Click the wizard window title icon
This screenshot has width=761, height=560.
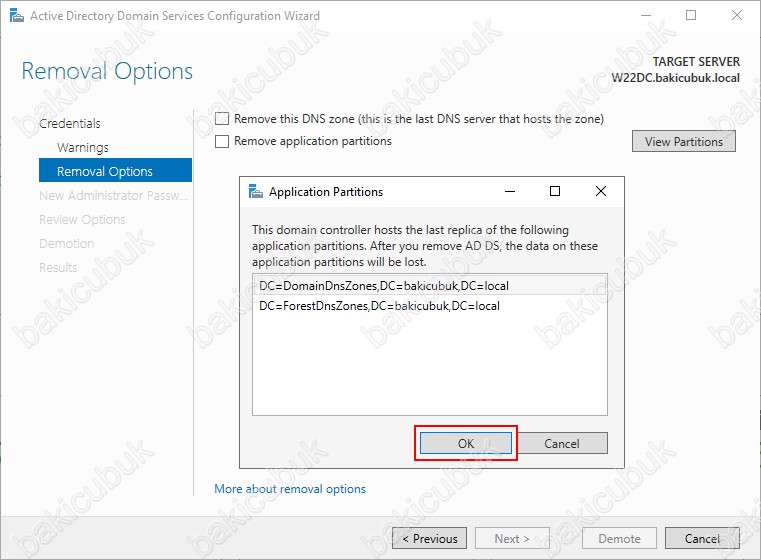pos(17,16)
